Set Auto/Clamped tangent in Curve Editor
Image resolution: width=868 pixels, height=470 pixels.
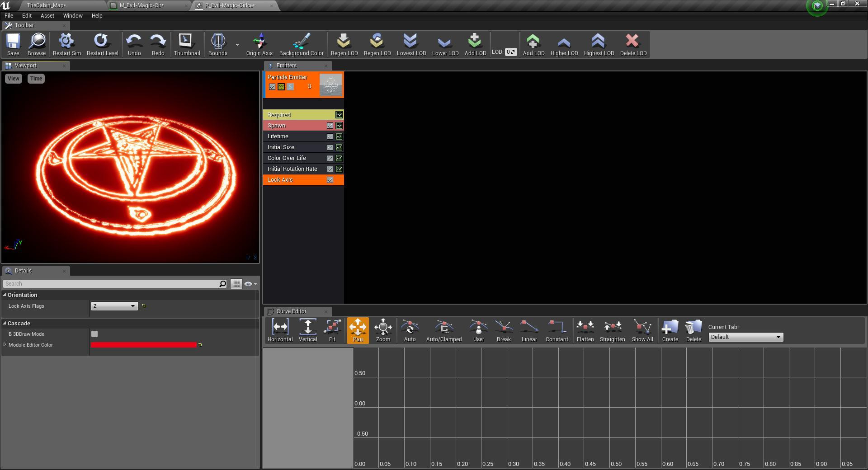click(x=444, y=330)
